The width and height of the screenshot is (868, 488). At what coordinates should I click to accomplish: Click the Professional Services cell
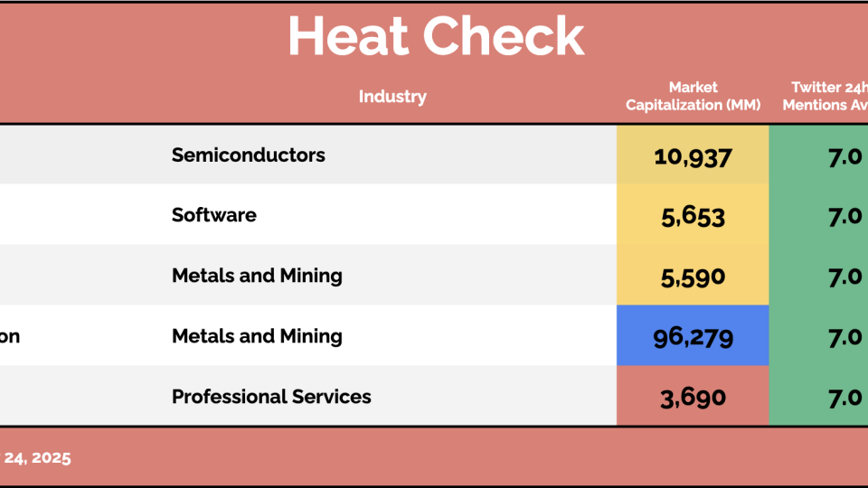pyautogui.click(x=271, y=397)
